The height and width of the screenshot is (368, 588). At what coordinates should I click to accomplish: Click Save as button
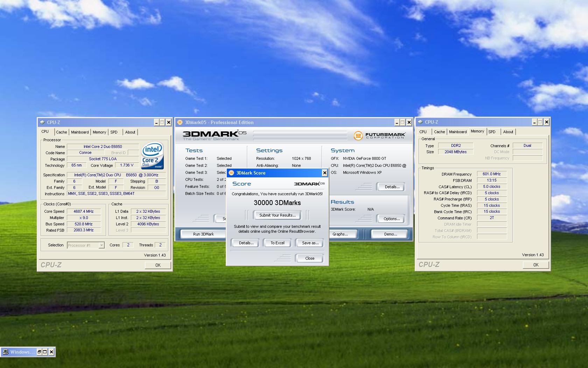click(310, 243)
